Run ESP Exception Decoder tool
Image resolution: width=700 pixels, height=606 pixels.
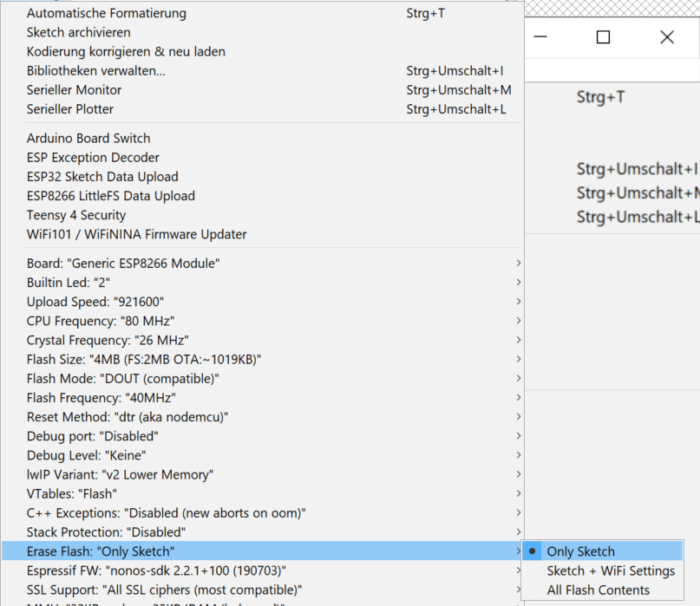(x=93, y=158)
